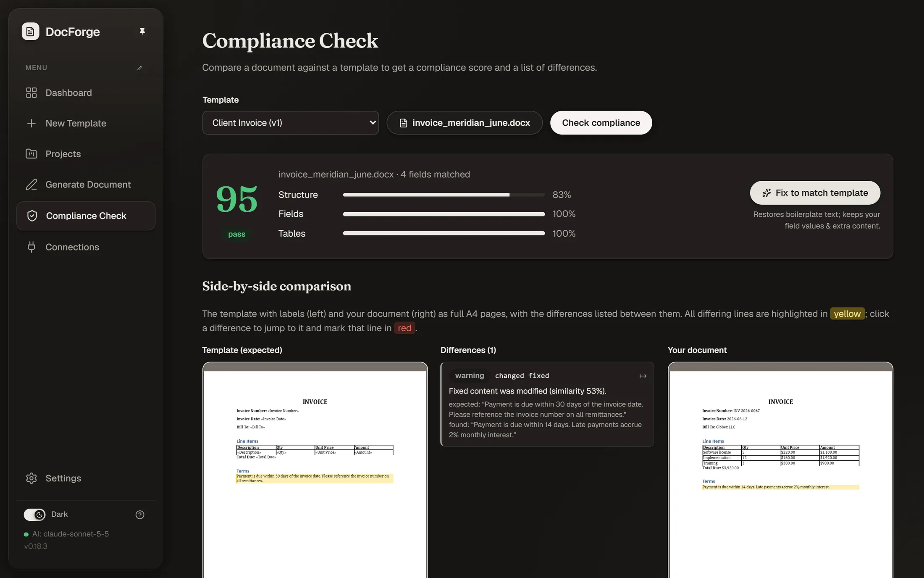Viewport: 924px width, 578px height.
Task: Click the Template (expected) page preview
Action: click(x=315, y=470)
